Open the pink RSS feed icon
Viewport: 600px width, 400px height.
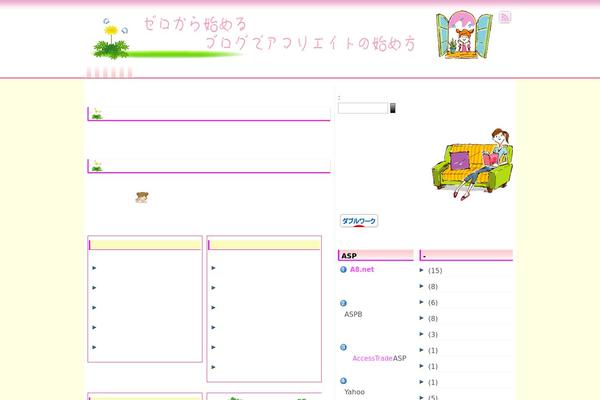coord(505,17)
